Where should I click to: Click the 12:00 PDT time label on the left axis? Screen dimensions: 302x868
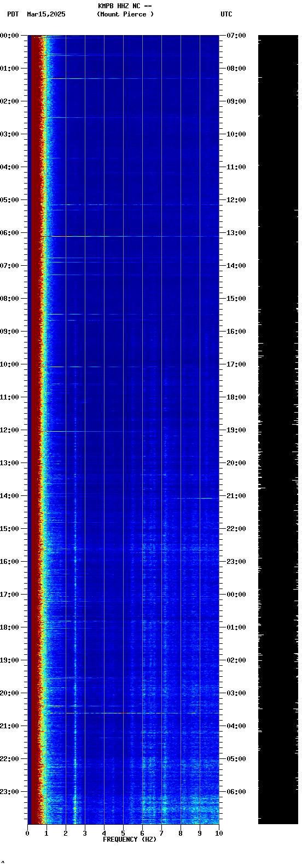click(x=9, y=430)
